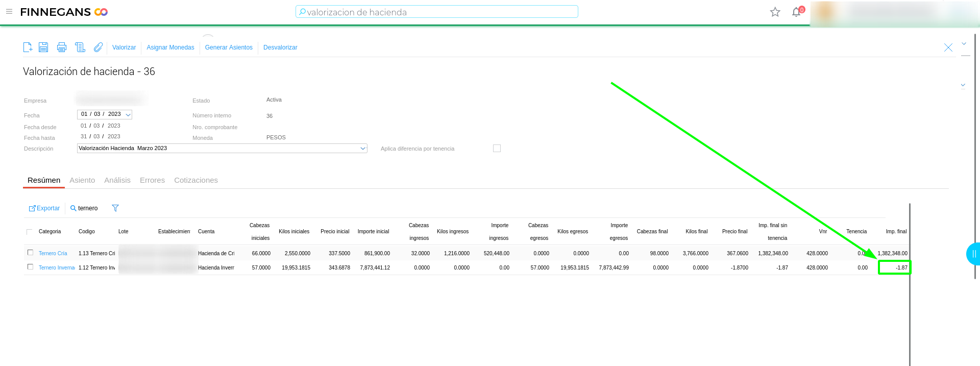Click the save diskette icon

click(43, 47)
